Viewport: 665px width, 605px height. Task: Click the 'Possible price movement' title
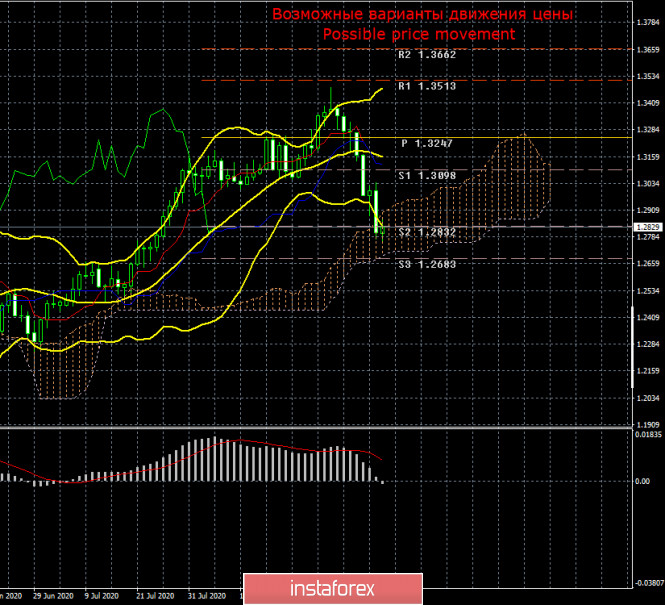(419, 34)
